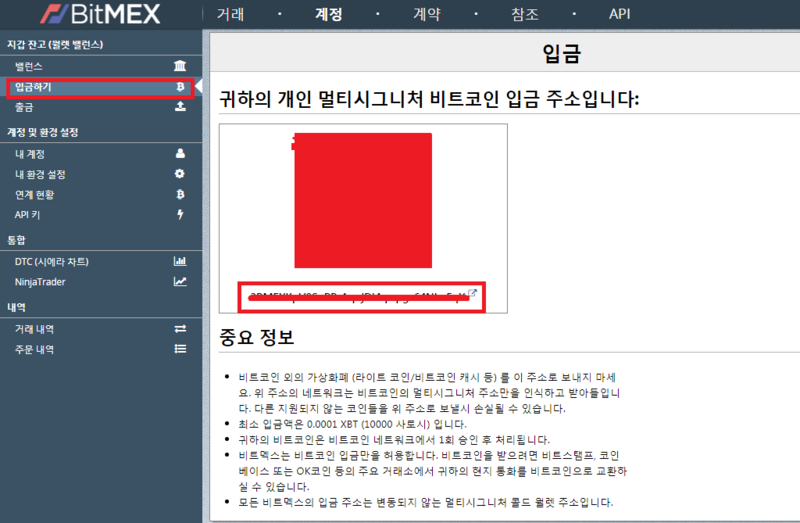
Task: Click the 계정 및 환경 설정 section header
Action: coord(43,132)
